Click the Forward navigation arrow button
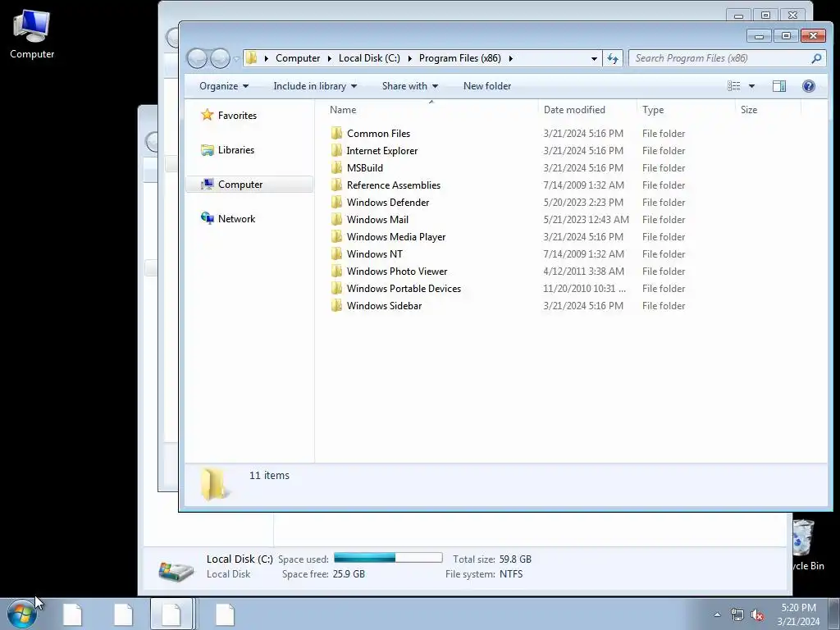The height and width of the screenshot is (630, 840). [x=220, y=58]
